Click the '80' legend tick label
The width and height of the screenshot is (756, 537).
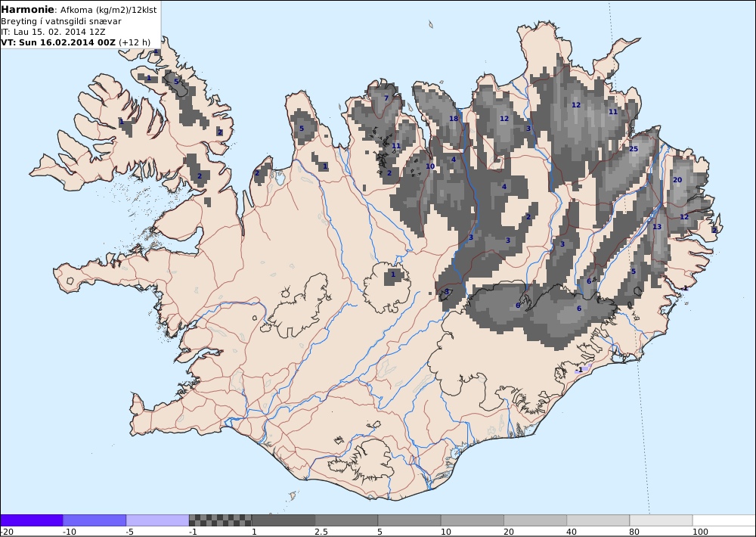(636, 532)
